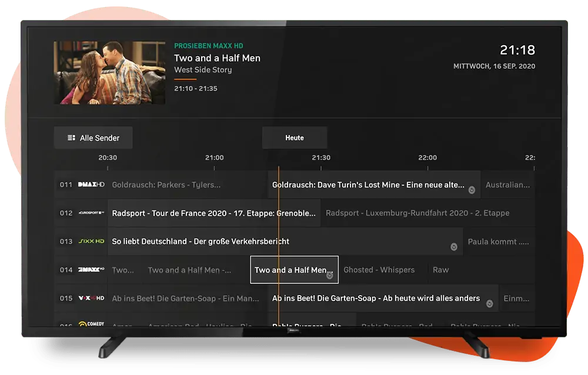Click replay icon on Goldrausch: Dave Turin's Lost Mine
This screenshot has width=588, height=375.
coord(472,190)
